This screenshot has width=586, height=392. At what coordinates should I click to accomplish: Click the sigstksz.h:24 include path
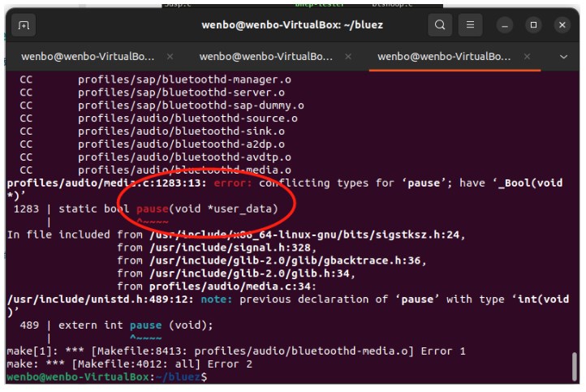304,235
